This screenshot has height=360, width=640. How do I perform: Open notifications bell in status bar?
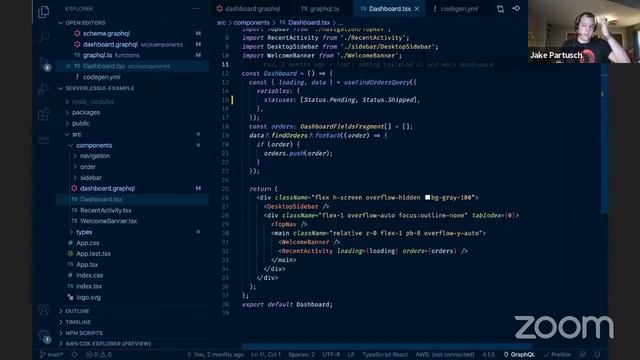tap(597, 355)
